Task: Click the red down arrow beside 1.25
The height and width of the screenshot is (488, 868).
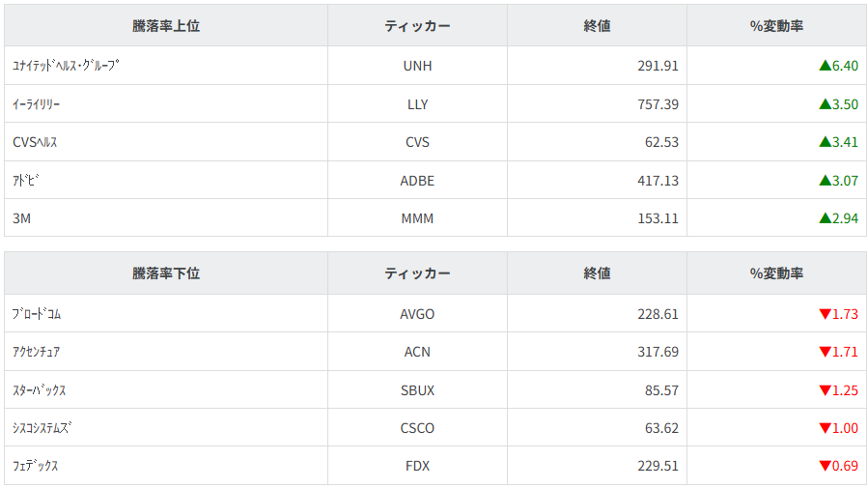Action: pyautogui.click(x=825, y=390)
